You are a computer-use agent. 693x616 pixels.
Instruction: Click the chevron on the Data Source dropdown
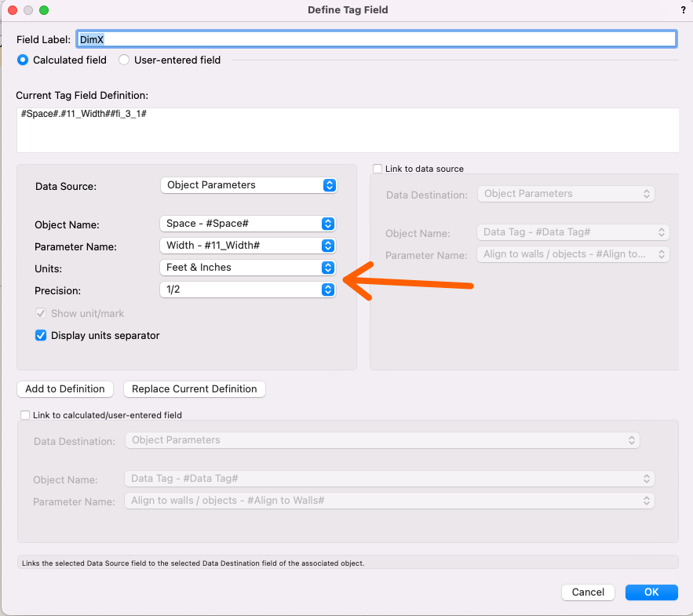click(x=328, y=184)
